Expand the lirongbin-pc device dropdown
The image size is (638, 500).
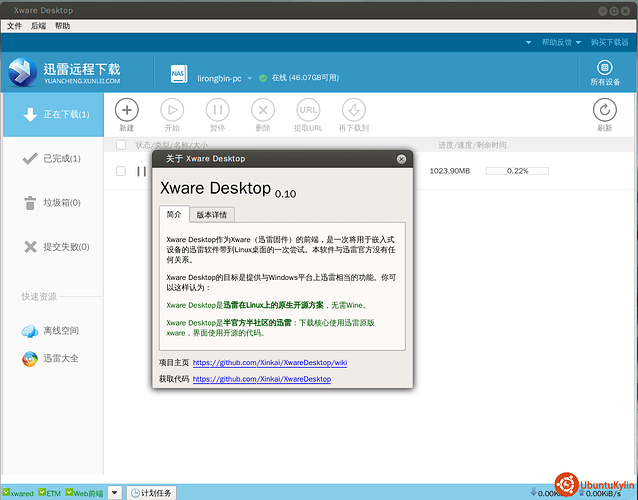coord(250,78)
